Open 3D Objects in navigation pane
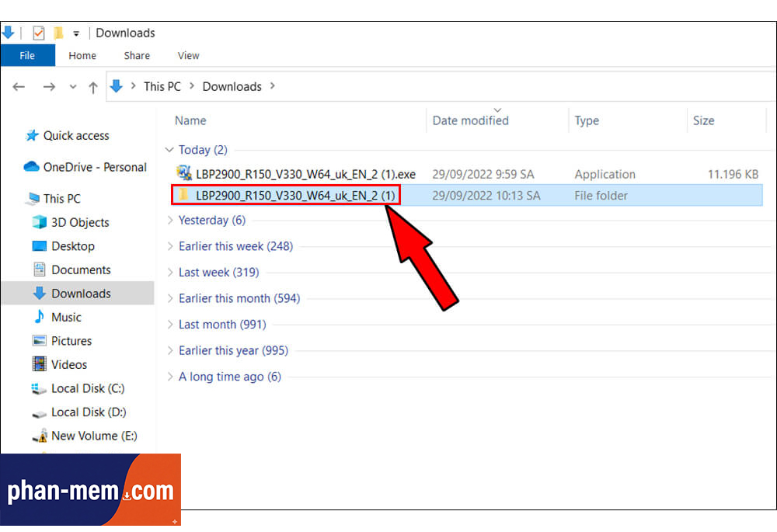Viewport: 777px width, 532px height. coord(79,222)
